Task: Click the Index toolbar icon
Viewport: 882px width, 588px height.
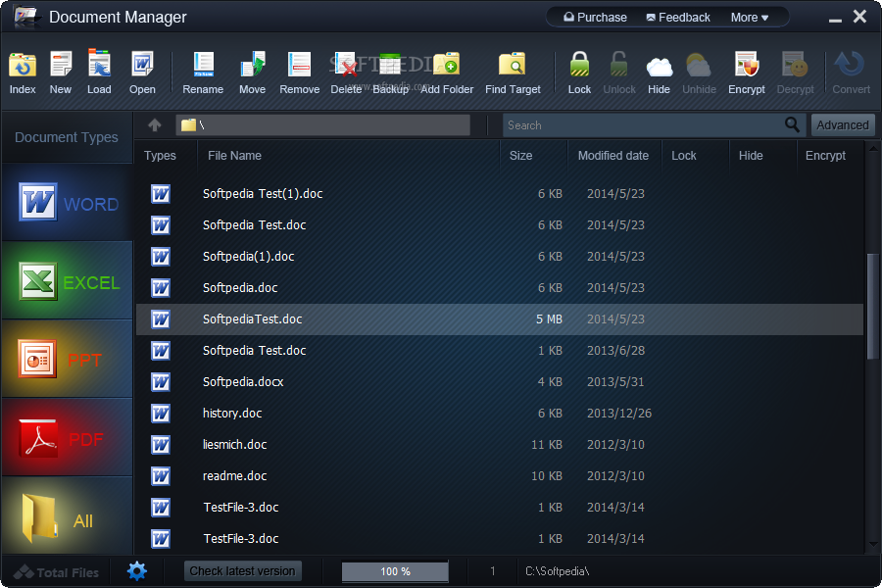Action: (x=23, y=66)
